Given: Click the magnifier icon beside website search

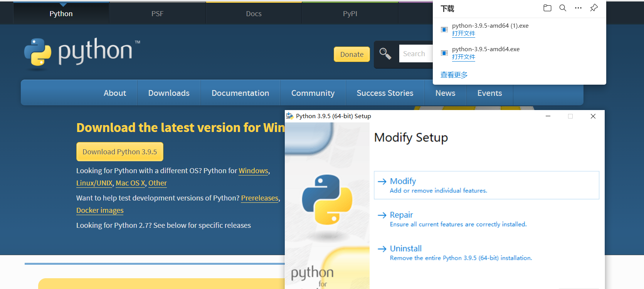Looking at the screenshot, I should pos(385,54).
